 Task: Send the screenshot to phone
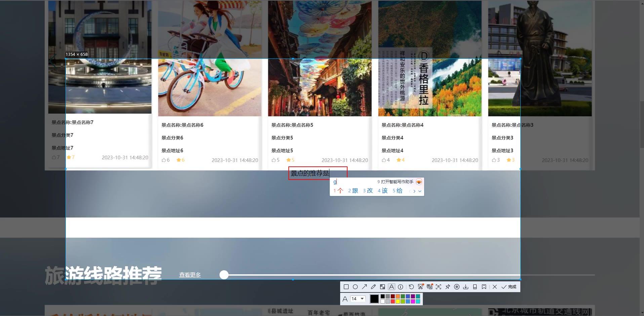click(x=475, y=287)
